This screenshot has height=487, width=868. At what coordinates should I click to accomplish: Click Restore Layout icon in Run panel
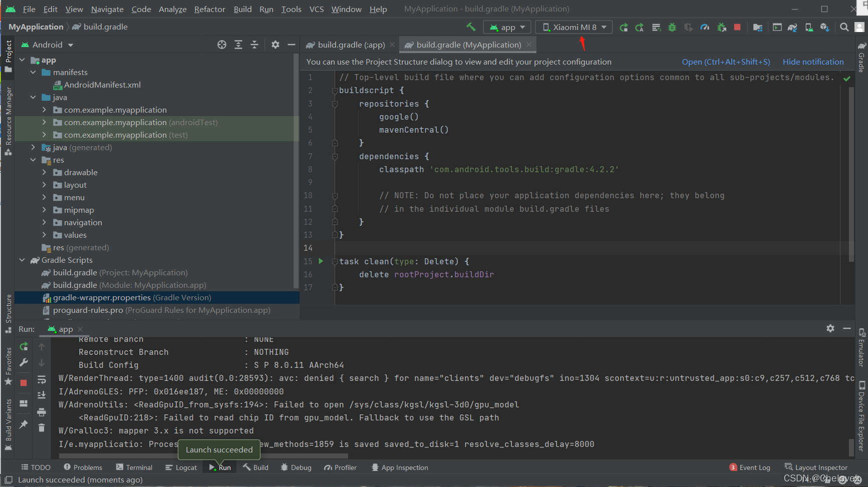click(x=24, y=403)
